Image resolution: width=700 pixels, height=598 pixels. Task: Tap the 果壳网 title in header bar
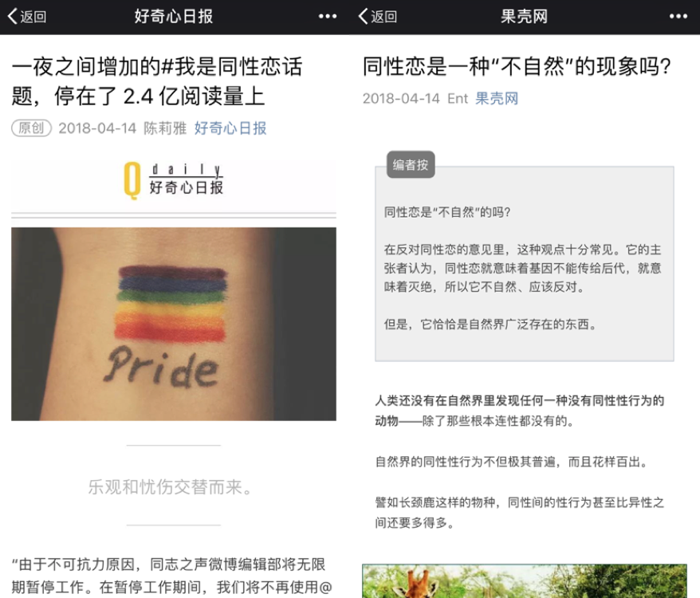pyautogui.click(x=524, y=17)
